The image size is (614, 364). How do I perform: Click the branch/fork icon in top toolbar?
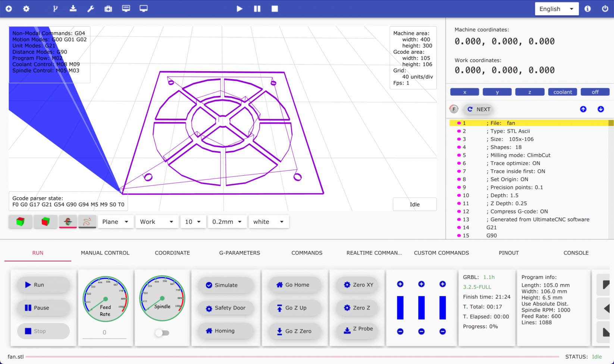click(55, 9)
